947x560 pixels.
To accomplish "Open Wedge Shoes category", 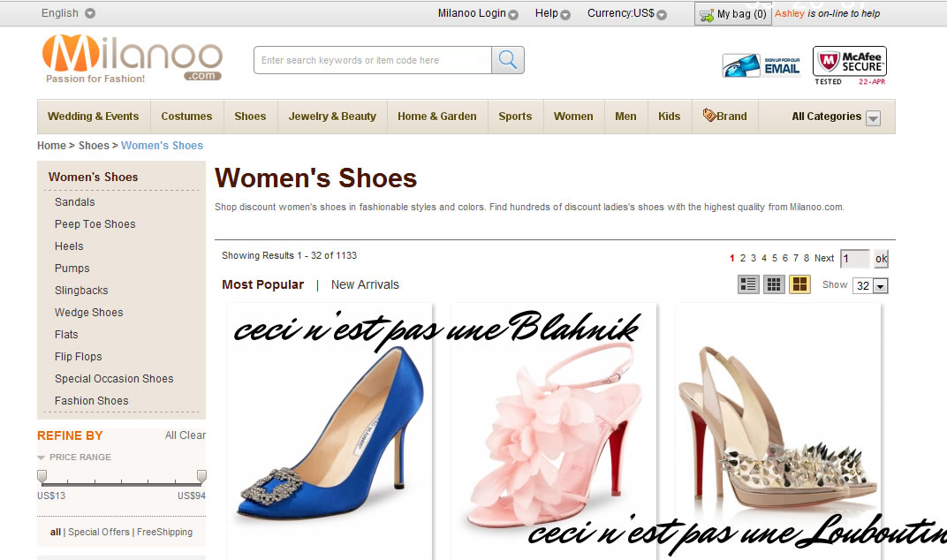I will click(88, 313).
